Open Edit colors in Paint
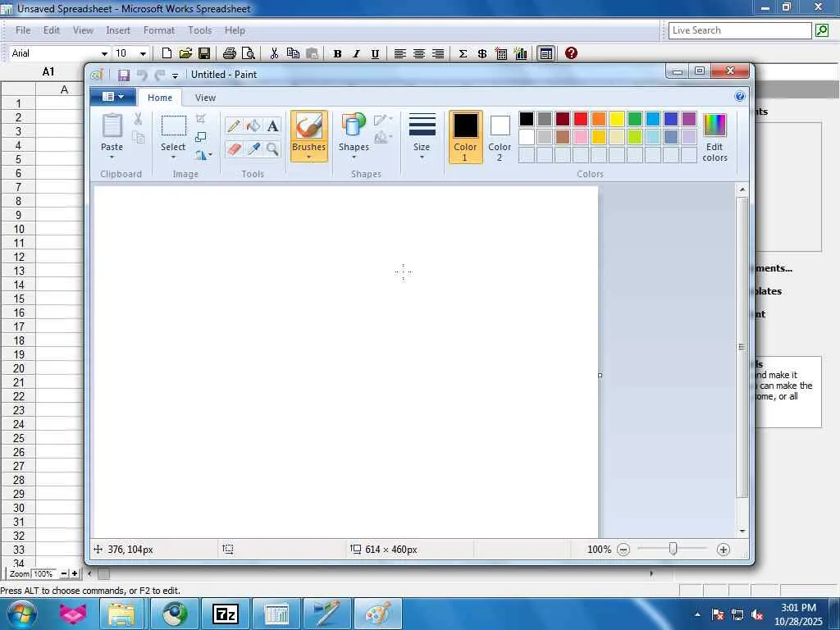 tap(714, 138)
